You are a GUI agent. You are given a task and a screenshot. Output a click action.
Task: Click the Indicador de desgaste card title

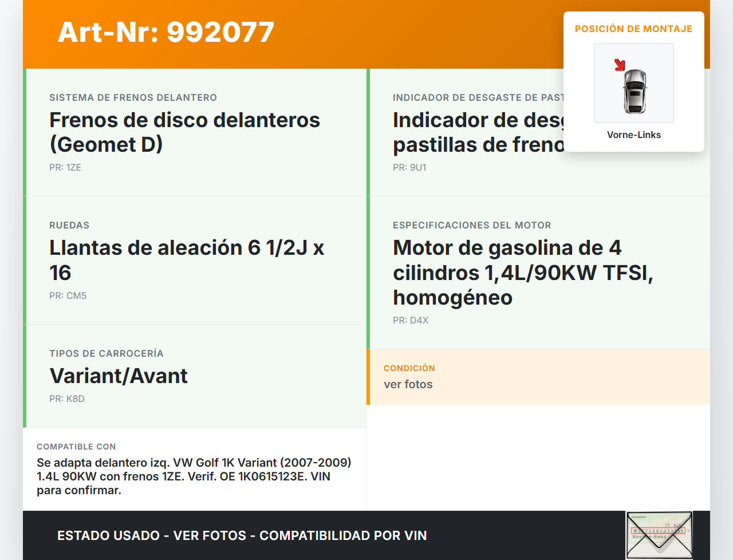[x=478, y=132]
